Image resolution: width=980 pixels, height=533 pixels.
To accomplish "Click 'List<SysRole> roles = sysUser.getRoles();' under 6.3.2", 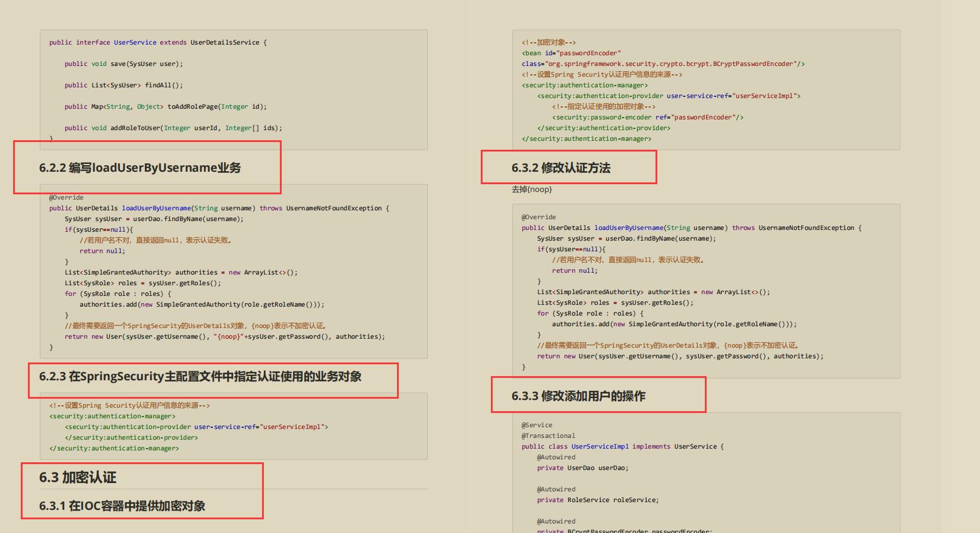I will tap(615, 303).
